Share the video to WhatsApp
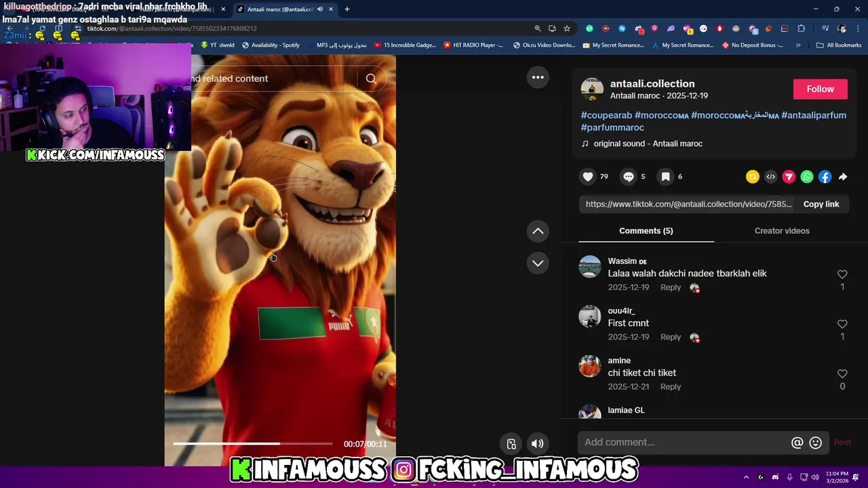The image size is (868, 488). point(807,177)
